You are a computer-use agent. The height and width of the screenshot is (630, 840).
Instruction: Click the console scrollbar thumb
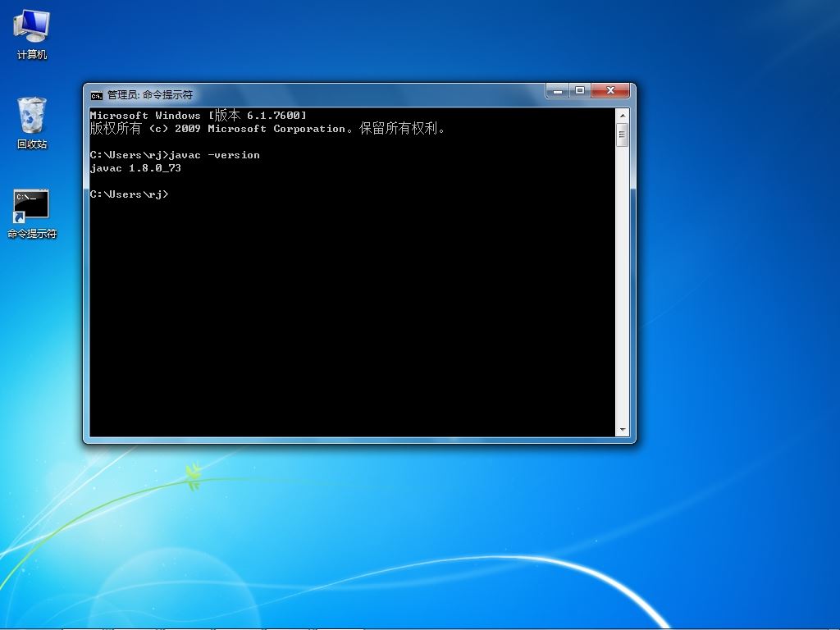(x=623, y=135)
